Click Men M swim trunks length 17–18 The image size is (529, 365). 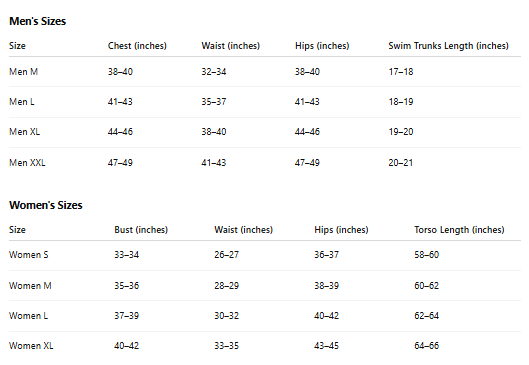[401, 72]
